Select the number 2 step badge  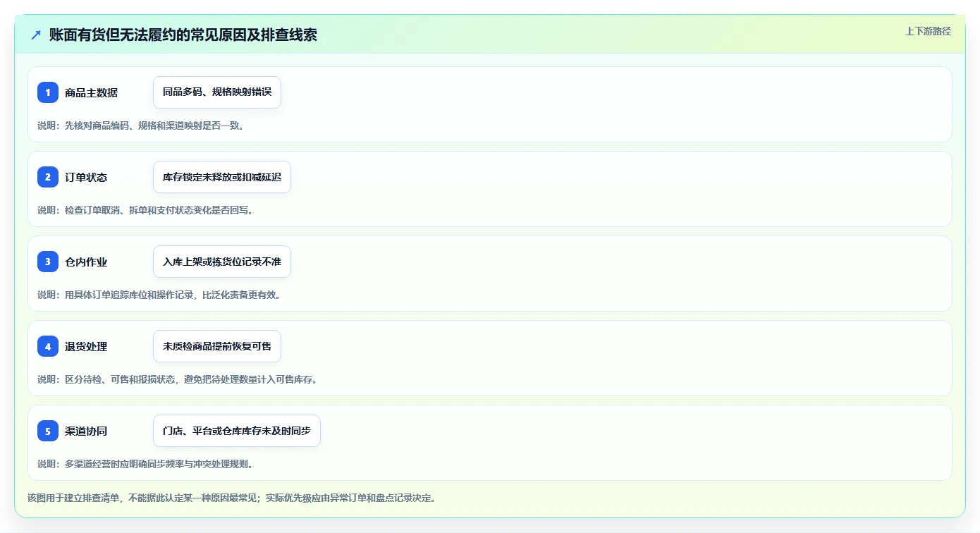[x=48, y=177]
